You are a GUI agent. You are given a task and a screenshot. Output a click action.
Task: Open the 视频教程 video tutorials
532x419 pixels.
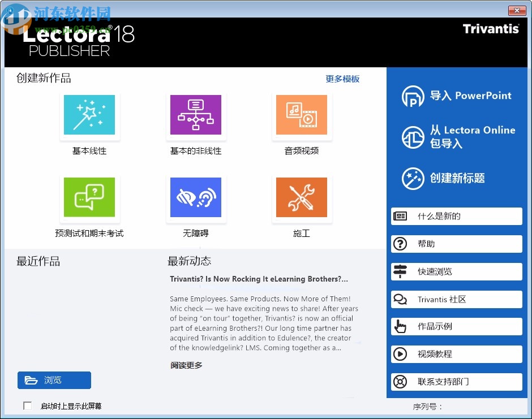point(456,354)
